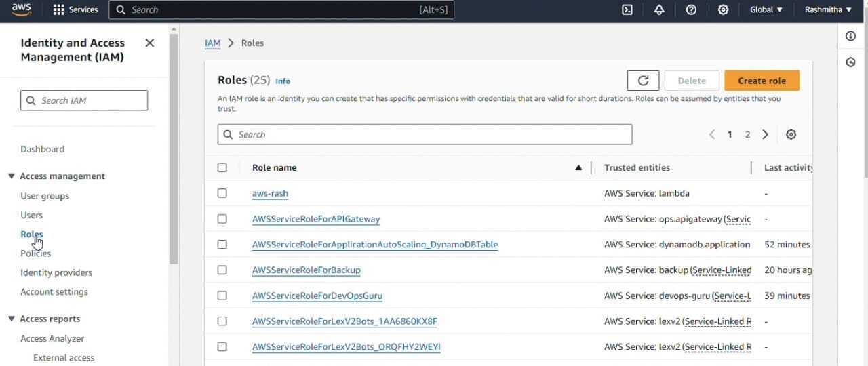The width and height of the screenshot is (868, 366).
Task: Open AWS CloudShell terminal icon
Action: 627,9
